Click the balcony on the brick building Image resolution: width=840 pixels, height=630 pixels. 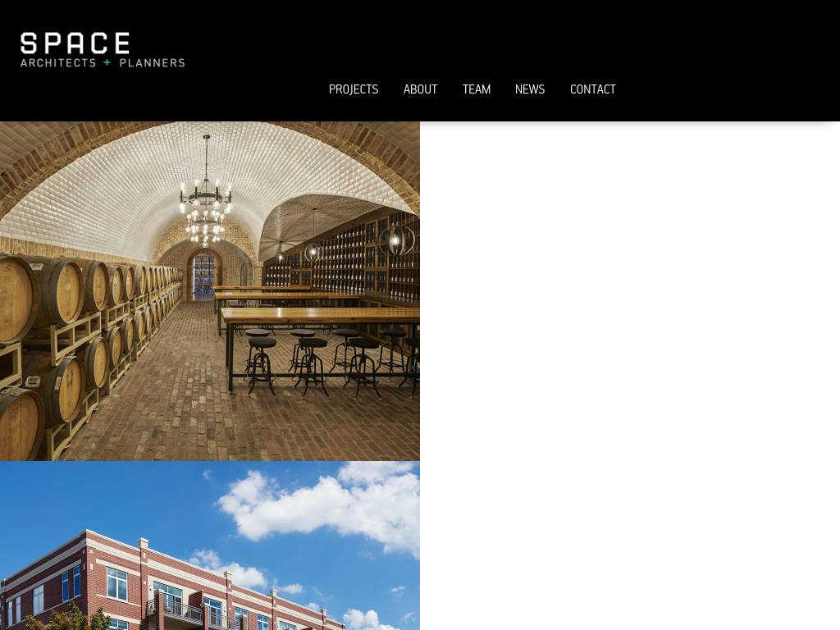click(x=174, y=609)
